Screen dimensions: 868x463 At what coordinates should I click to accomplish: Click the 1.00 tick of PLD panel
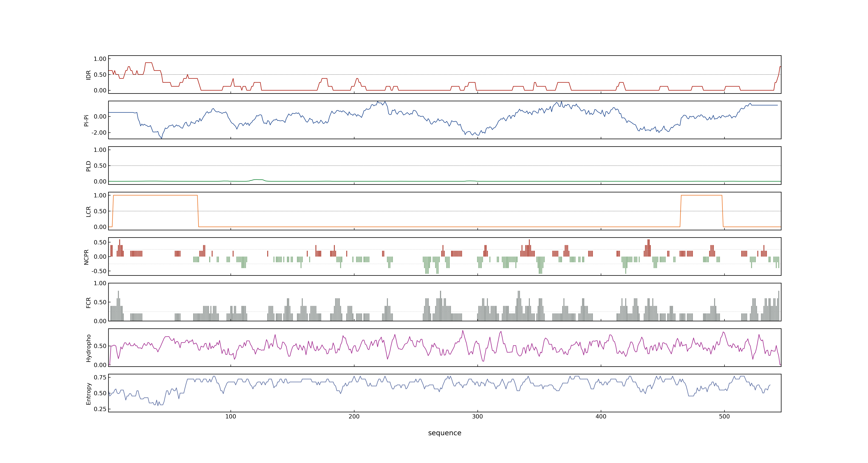[100, 150]
